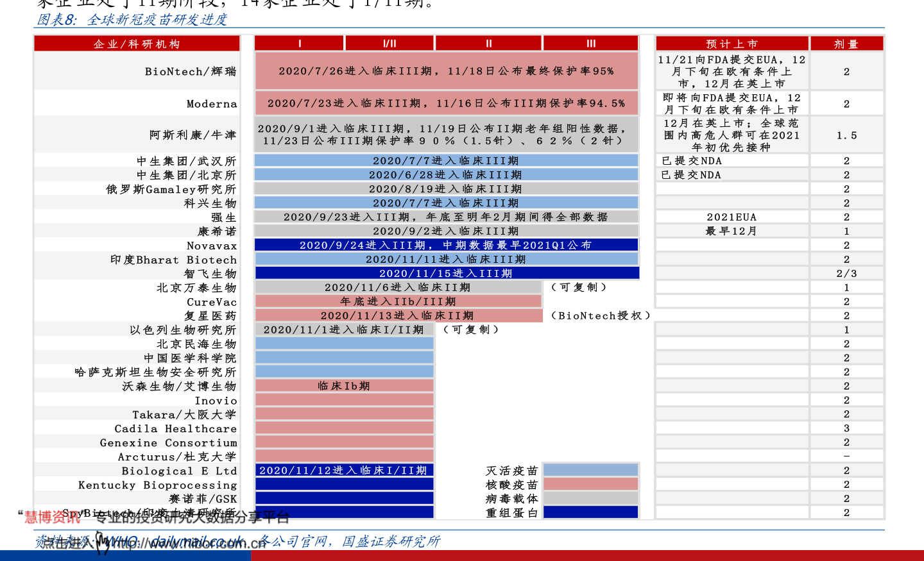Select the phase III column header
The width and height of the screenshot is (924, 561).
[591, 44]
